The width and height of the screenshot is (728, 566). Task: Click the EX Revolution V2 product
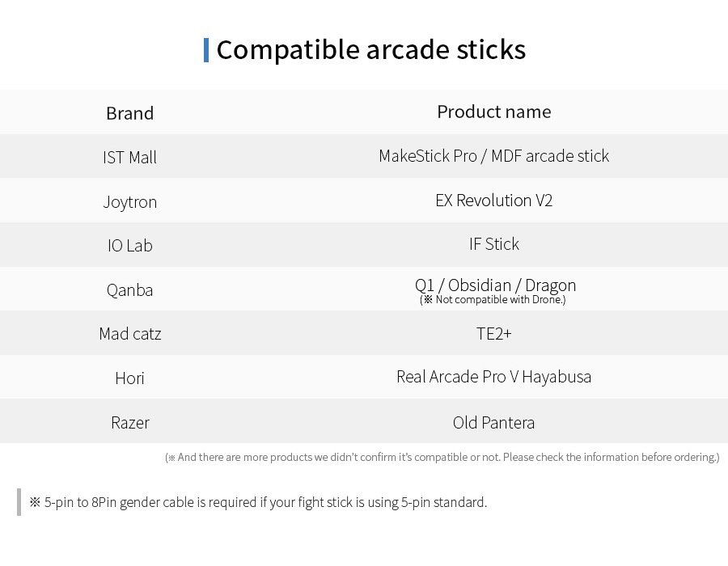pos(494,201)
